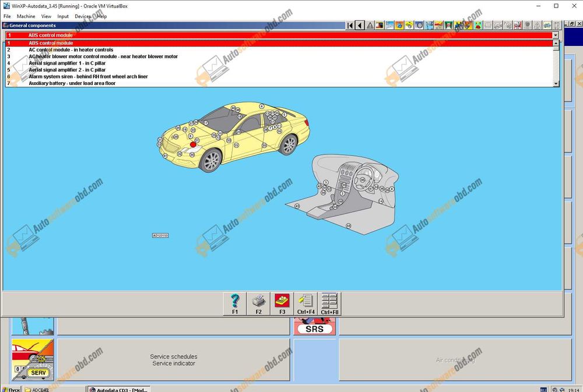Click the yellow key toolbar icon
583x392 pixels.
[x=409, y=25]
